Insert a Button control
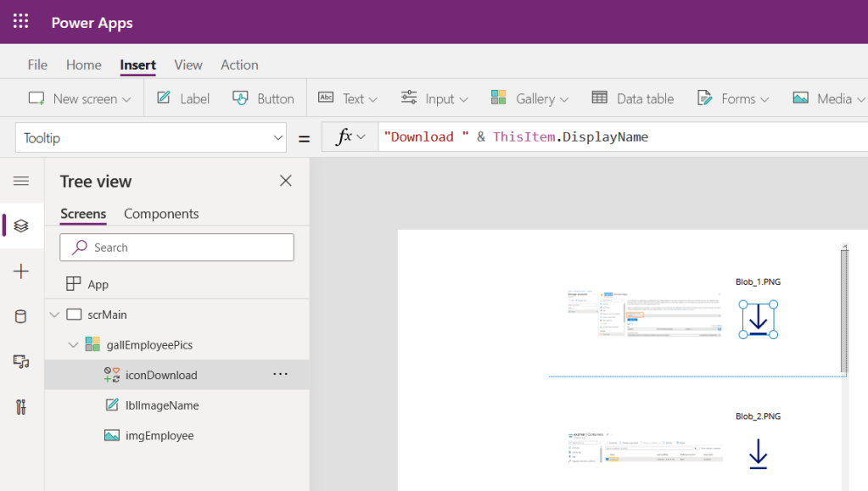Screen dimensions: 868x491 tap(263, 99)
